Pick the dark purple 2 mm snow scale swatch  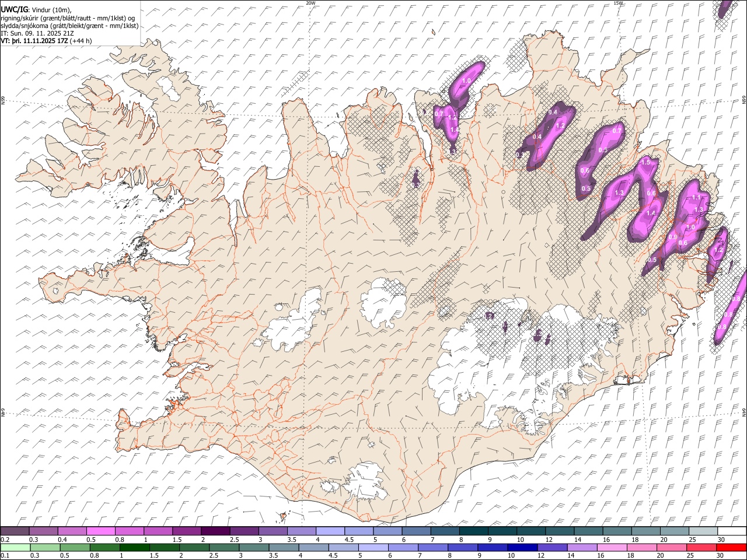coord(215,531)
